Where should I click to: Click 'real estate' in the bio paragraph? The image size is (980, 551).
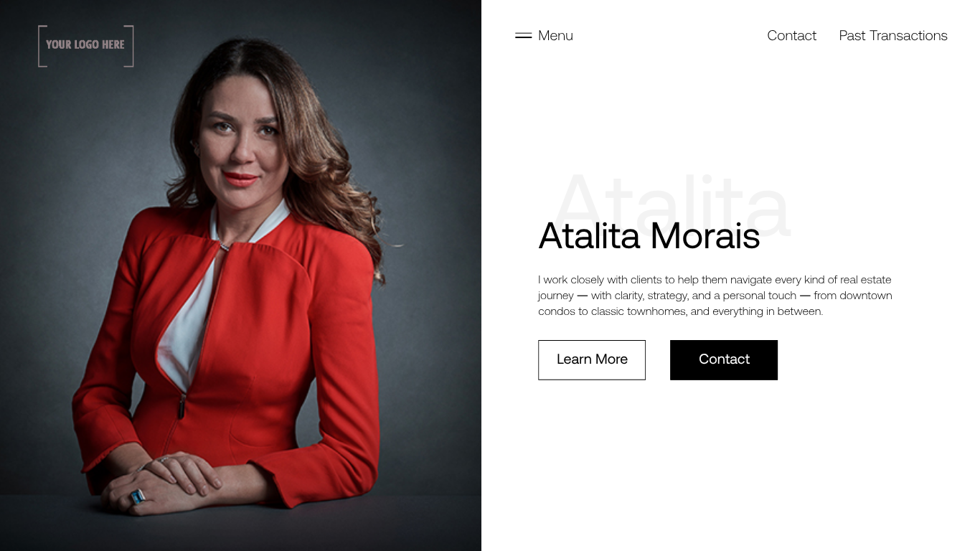866,280
